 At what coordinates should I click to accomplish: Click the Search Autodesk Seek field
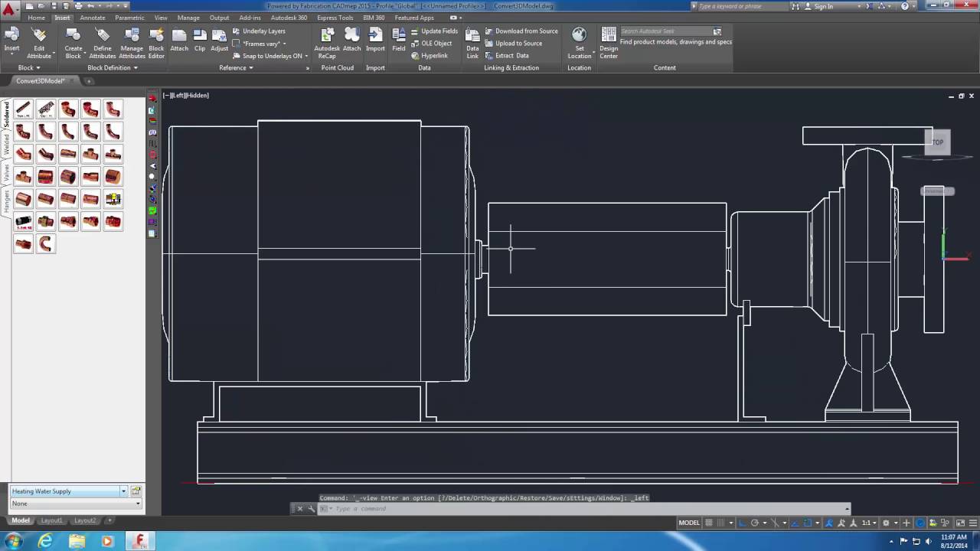click(x=665, y=31)
